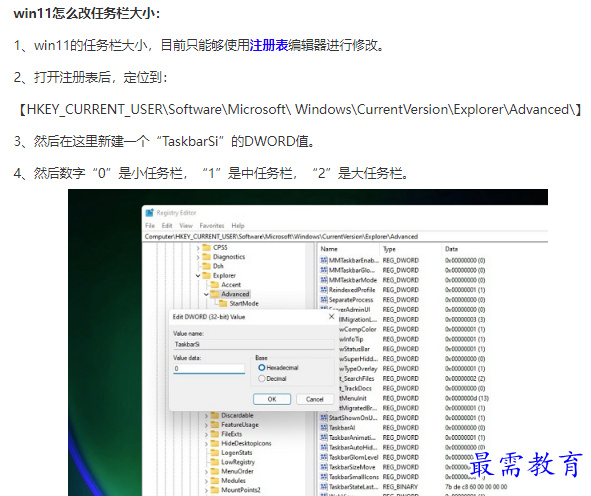This screenshot has height=496, width=591.
Task: Sort values by the Data column header
Action: point(451,249)
